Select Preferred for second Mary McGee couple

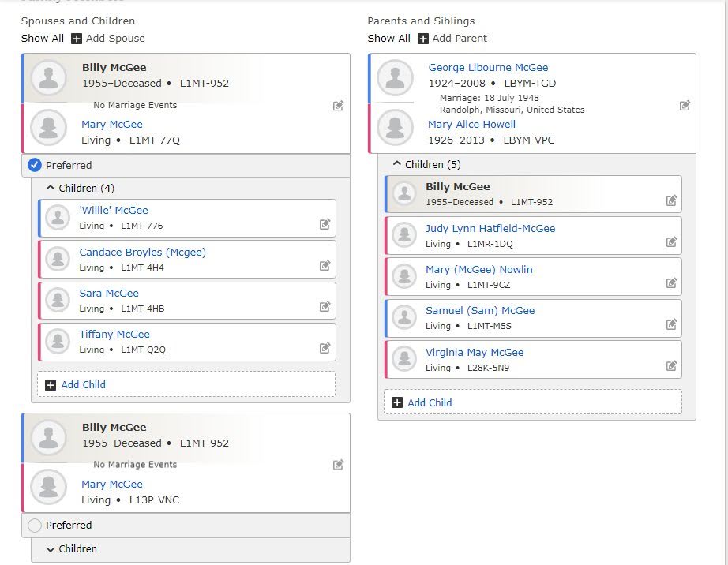point(35,525)
